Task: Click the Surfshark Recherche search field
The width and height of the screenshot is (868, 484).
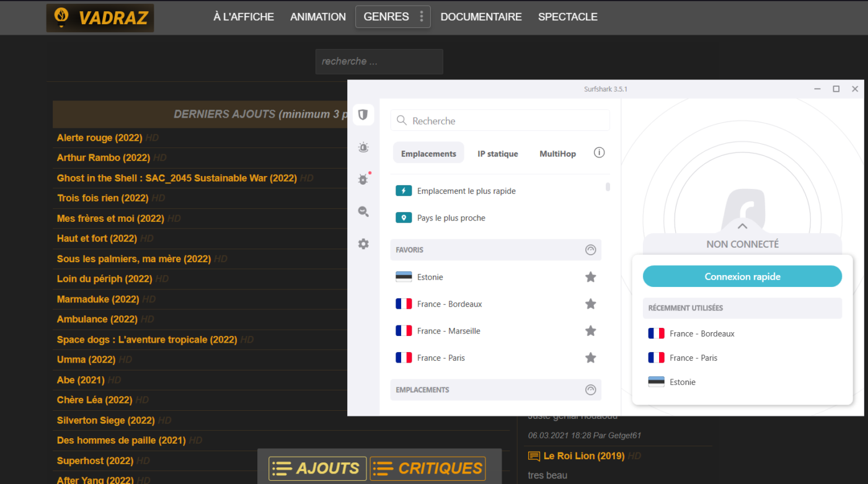Action: point(500,120)
